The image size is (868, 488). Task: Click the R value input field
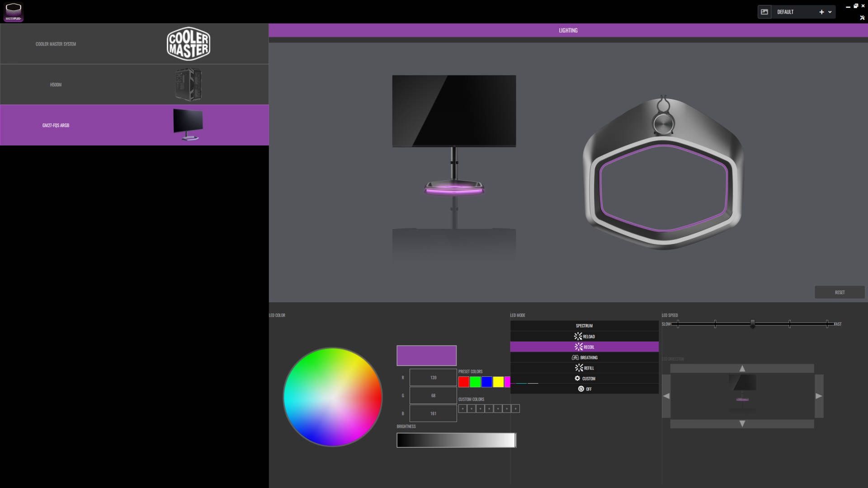coord(433,377)
